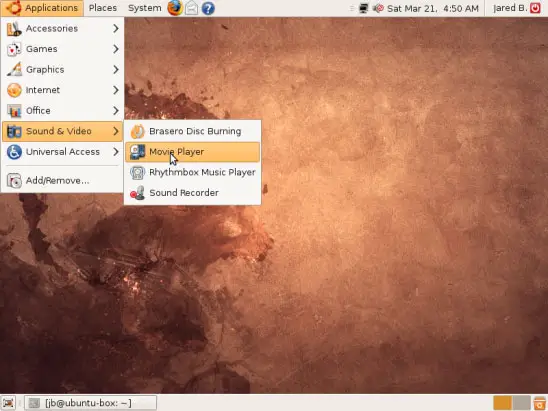548x411 pixels.
Task: Click the Add/Remove package icon
Action: coord(14,181)
